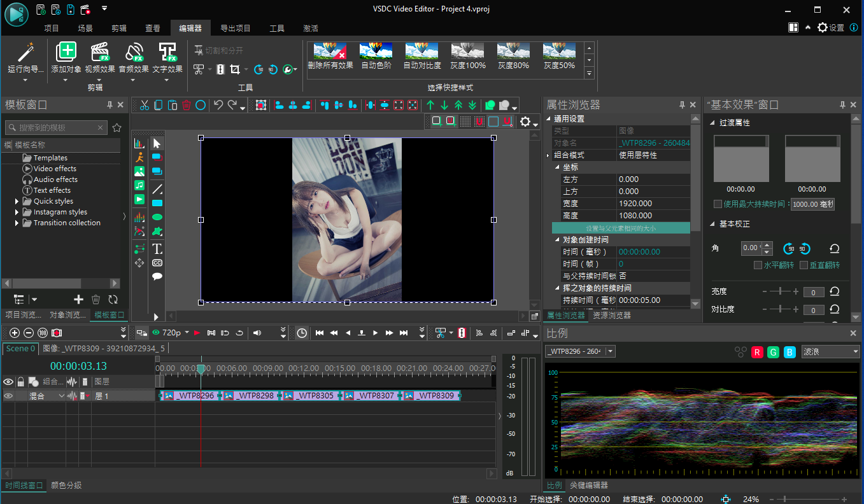This screenshot has height=504, width=864.
Task: Toggle visibility eye on layer 1
Action: coord(8,396)
